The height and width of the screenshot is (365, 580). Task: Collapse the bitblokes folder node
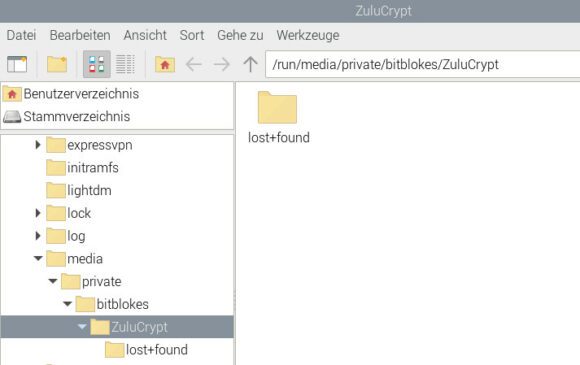pos(67,304)
